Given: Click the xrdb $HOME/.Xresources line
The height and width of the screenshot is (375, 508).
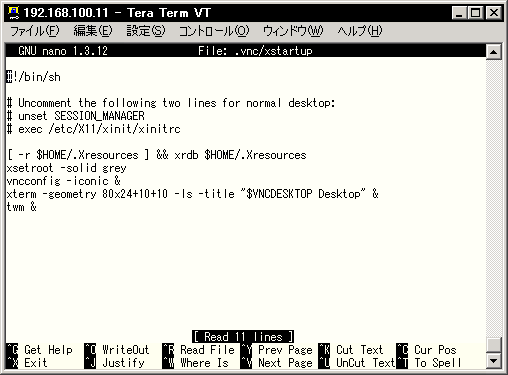Looking at the screenshot, I should tap(156, 155).
